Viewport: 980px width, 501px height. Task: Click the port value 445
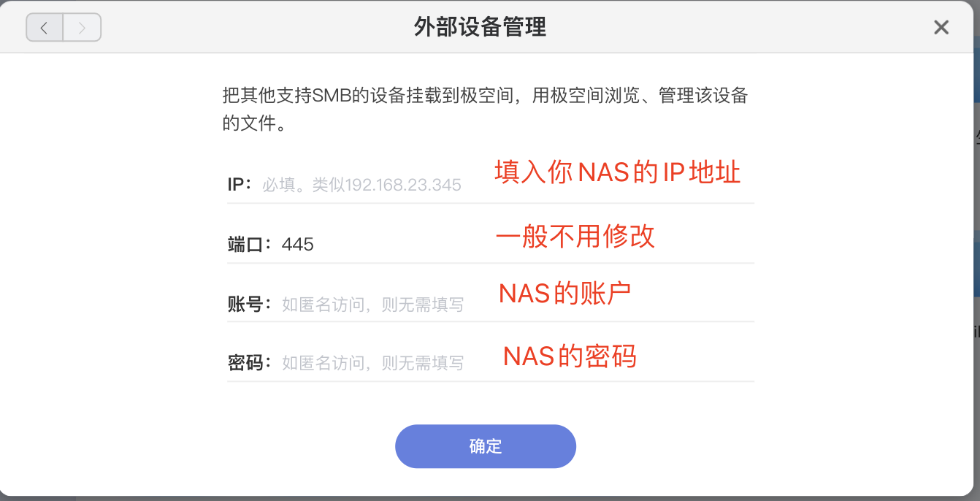pyautogui.click(x=297, y=245)
